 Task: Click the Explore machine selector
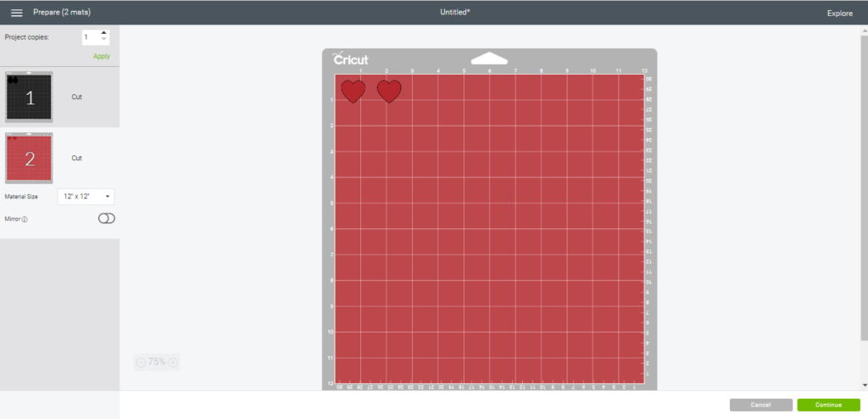click(839, 13)
